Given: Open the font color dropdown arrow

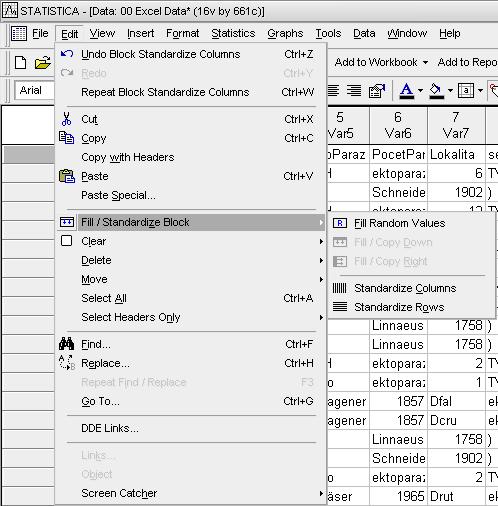Looking at the screenshot, I should (420, 90).
